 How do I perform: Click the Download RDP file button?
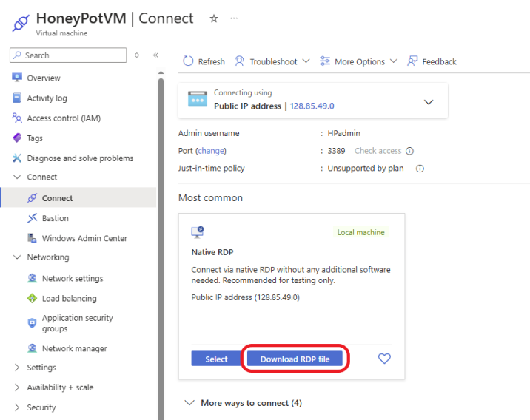coord(295,359)
